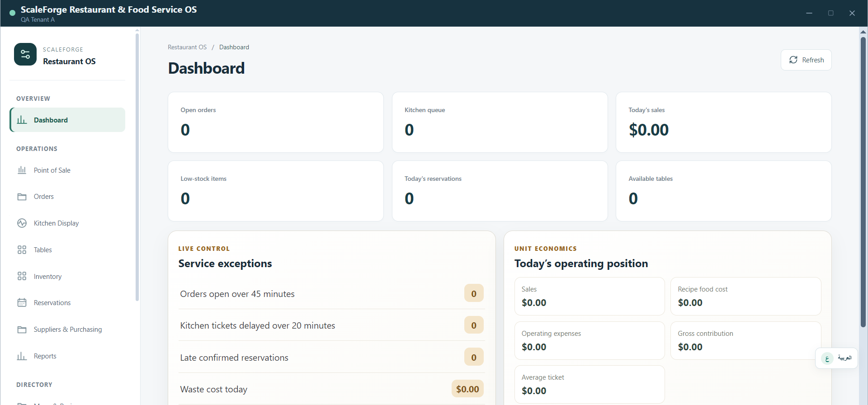This screenshot has width=868, height=405.
Task: Click the Tables grid icon
Action: (22, 250)
